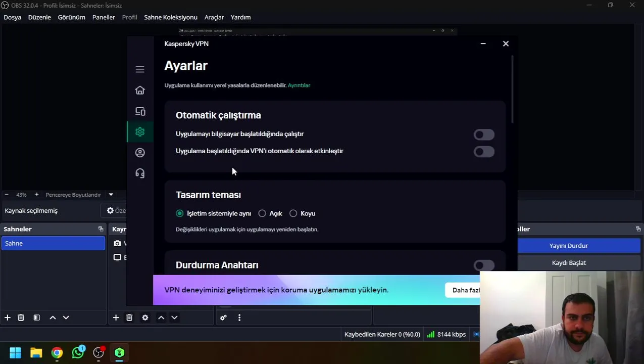Pop out the controls dock panel
This screenshot has height=364, width=644.
638,229
